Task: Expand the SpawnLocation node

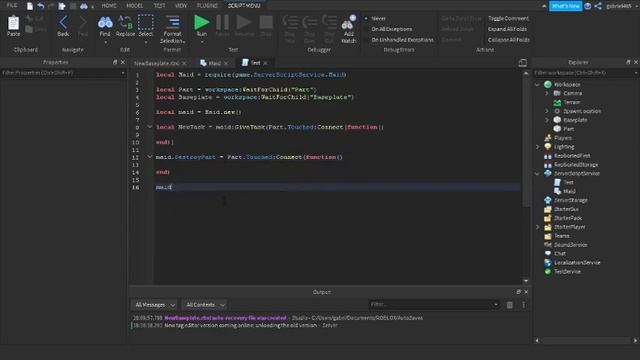Action: tap(547, 111)
